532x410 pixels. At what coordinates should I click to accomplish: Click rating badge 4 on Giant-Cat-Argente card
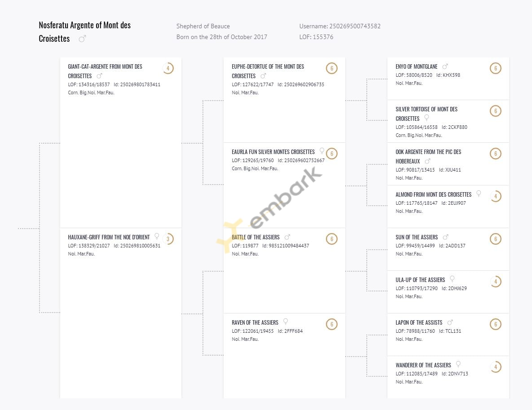coord(168,68)
